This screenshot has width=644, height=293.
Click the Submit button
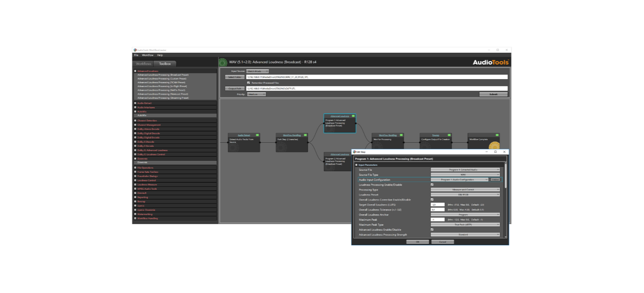[x=493, y=94]
